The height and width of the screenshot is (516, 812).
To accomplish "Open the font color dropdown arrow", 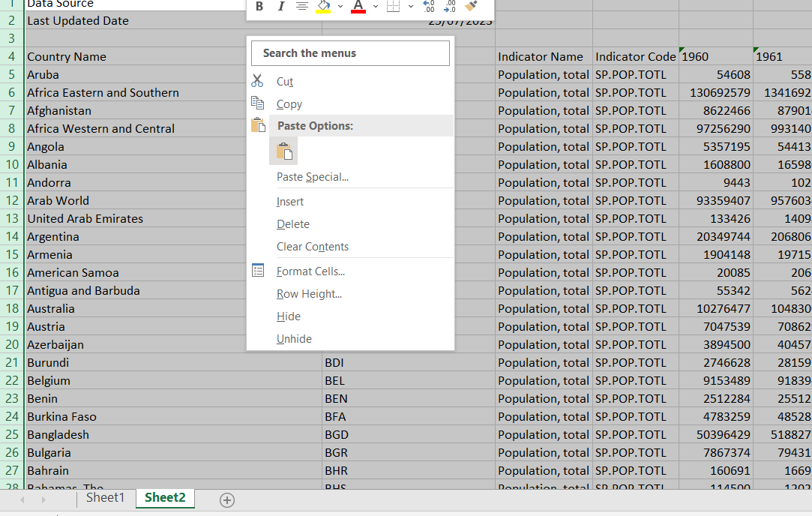I will click(x=374, y=7).
